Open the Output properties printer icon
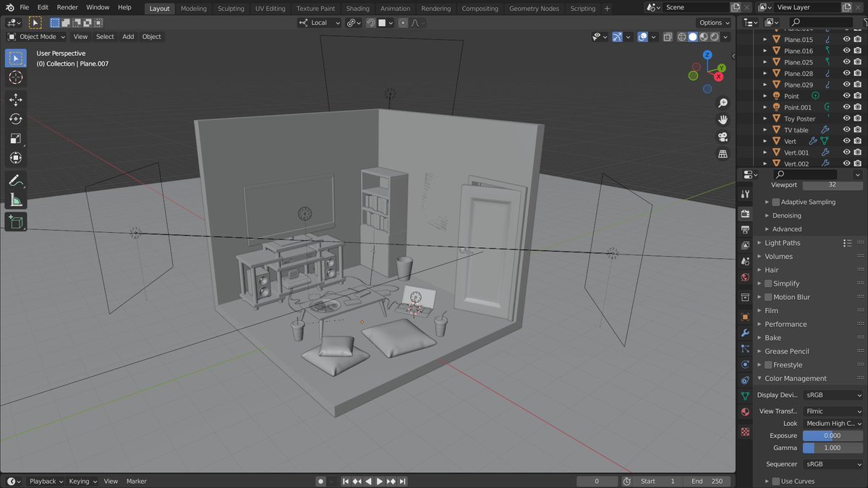Screen dimensions: 868x488 click(x=745, y=230)
